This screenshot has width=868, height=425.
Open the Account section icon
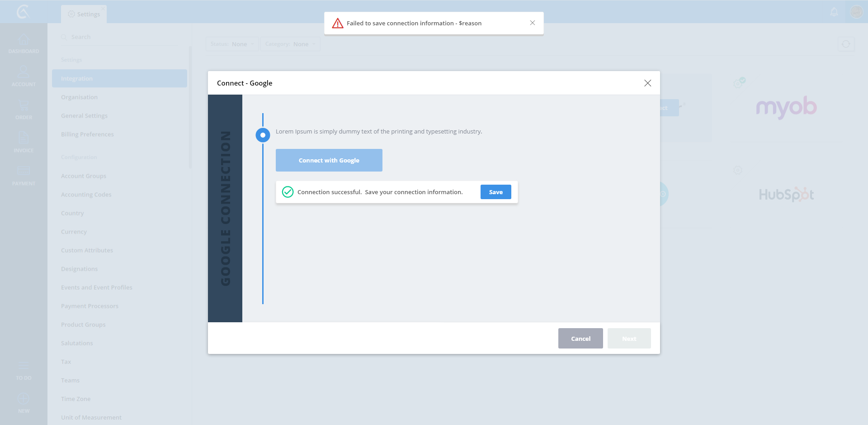click(24, 72)
